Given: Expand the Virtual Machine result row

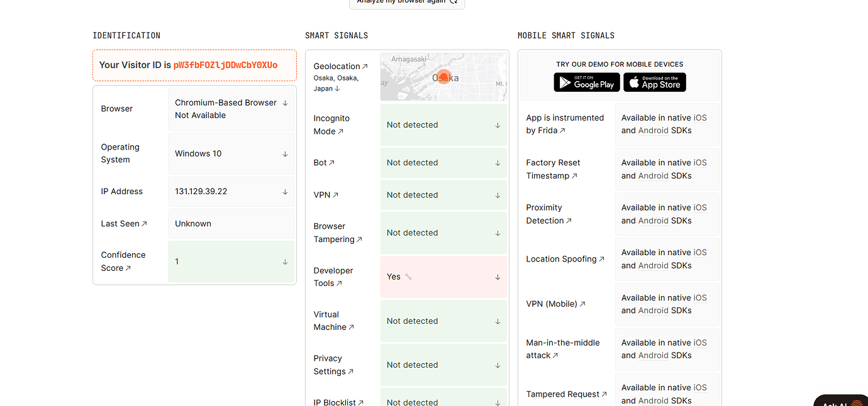Looking at the screenshot, I should (x=443, y=321).
